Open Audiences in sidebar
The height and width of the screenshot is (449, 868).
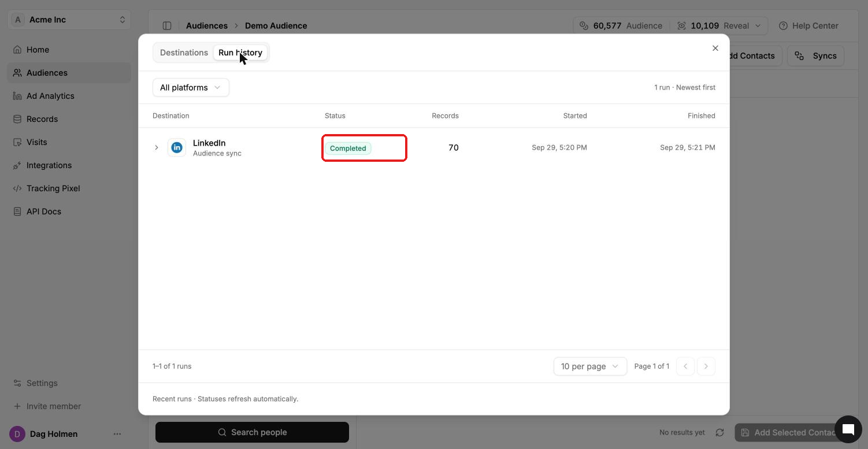[69, 73]
